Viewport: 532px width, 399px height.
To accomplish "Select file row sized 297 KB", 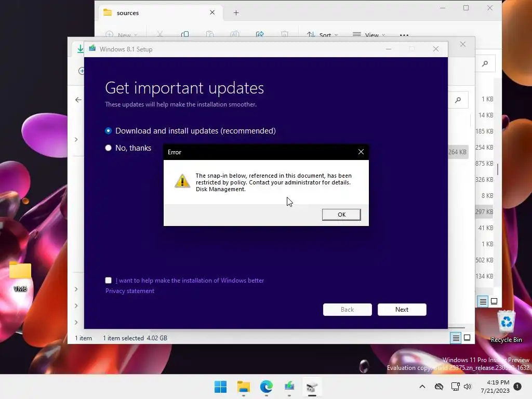I will (x=484, y=212).
